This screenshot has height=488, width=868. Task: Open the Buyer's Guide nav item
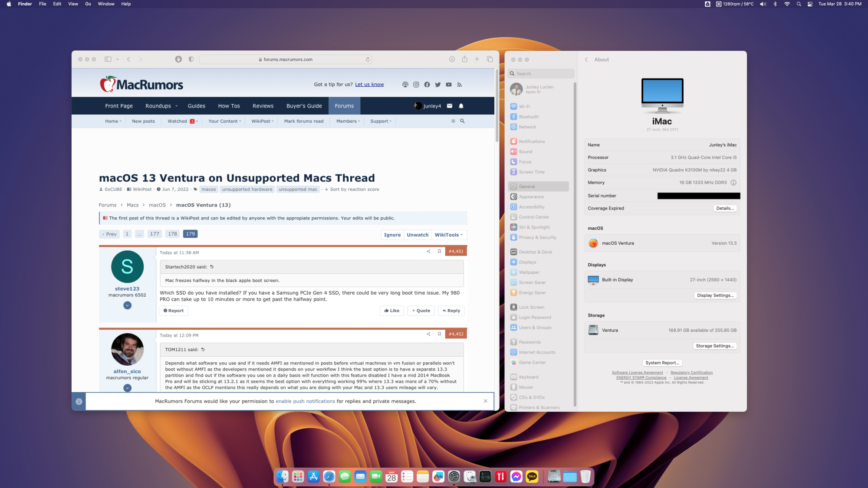[304, 106]
